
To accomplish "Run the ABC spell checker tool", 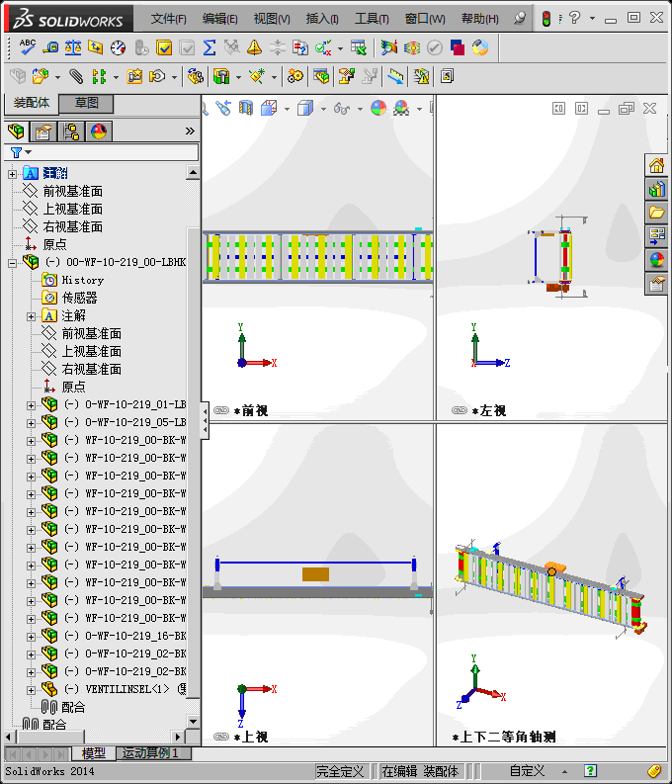I will [x=27, y=47].
